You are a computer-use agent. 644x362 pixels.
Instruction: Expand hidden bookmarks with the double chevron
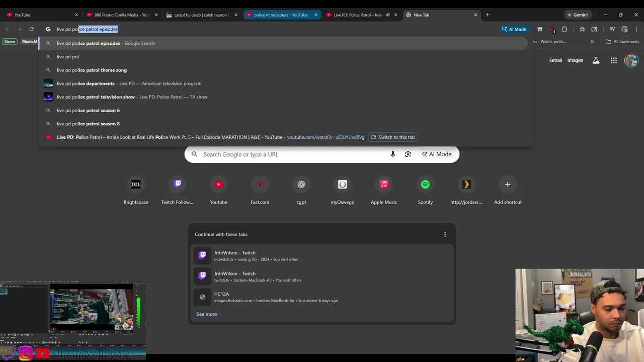click(592, 41)
